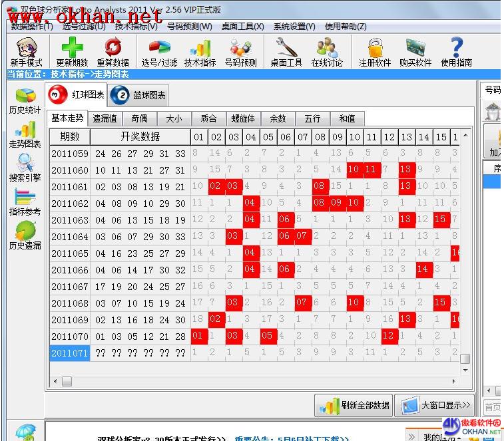
Task: Select the 螺旋体 sub-tab
Action: click(x=244, y=119)
